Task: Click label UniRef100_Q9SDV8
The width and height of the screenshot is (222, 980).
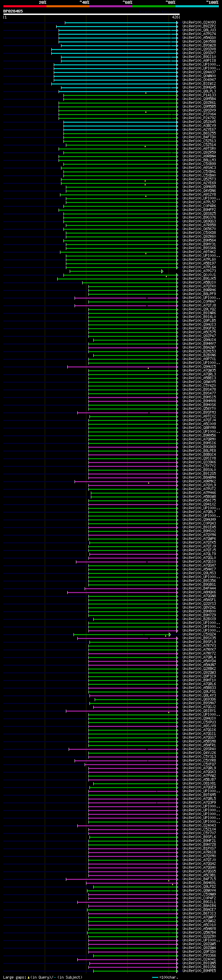Action: [199, 49]
